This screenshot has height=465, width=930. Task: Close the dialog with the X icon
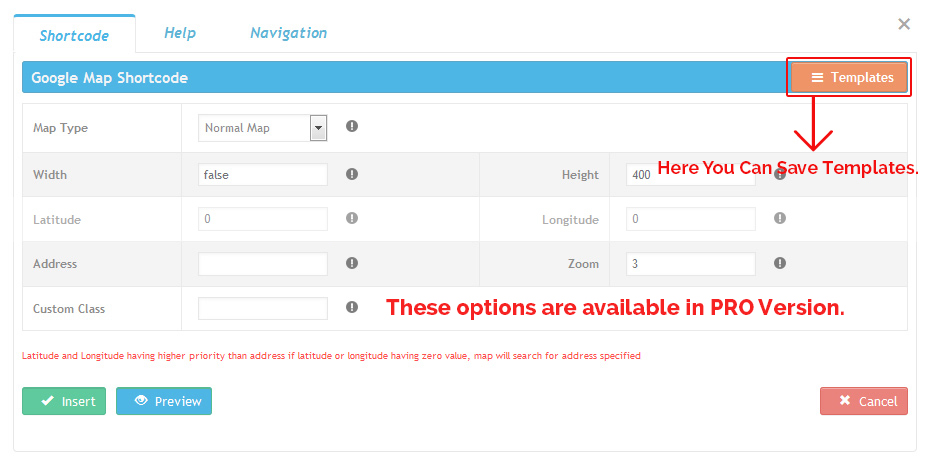click(x=904, y=24)
